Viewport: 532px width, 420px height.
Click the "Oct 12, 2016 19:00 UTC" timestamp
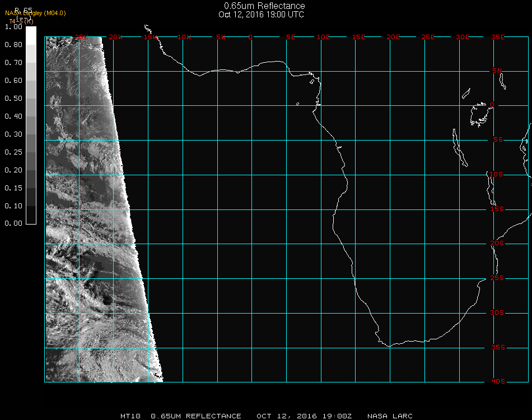click(262, 15)
